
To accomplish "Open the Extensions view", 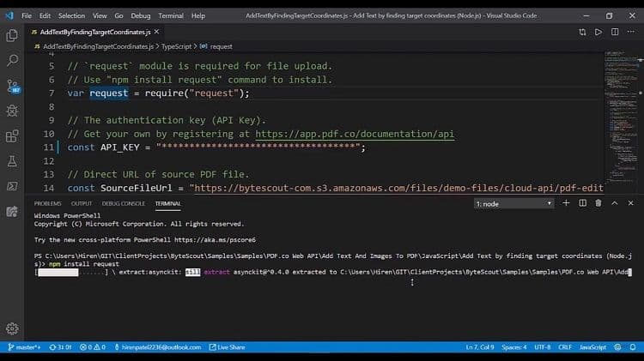I will click(12, 135).
